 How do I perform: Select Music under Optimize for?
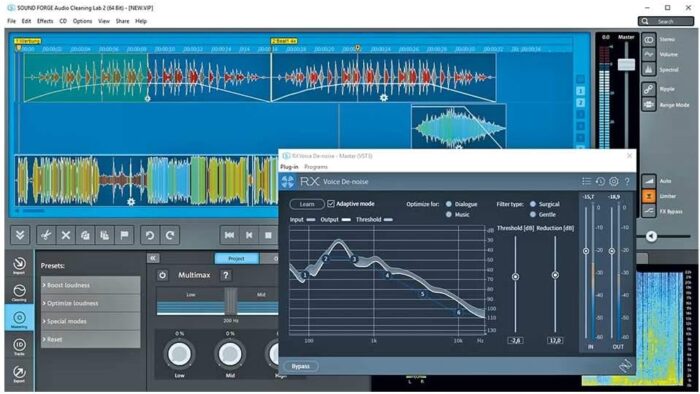(x=449, y=215)
